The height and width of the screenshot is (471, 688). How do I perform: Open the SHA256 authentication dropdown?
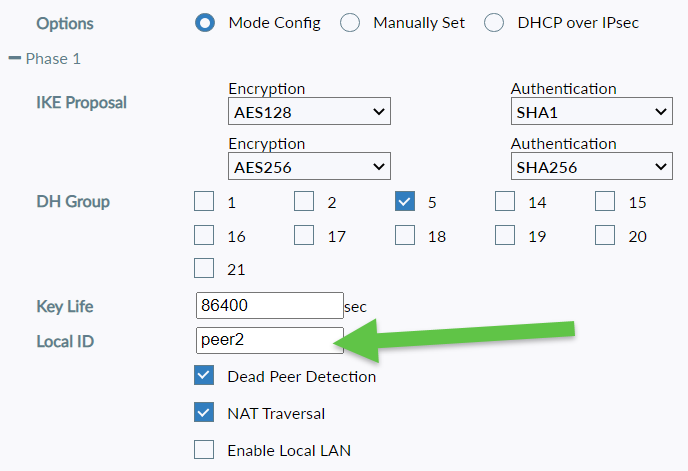pyautogui.click(x=591, y=166)
